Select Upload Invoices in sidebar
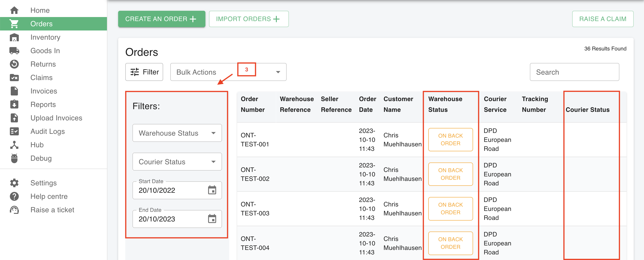Viewport: 644px width, 260px height. coord(56,118)
